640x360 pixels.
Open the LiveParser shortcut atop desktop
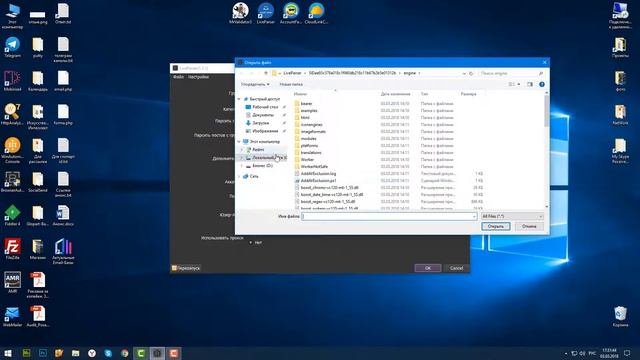point(266,13)
